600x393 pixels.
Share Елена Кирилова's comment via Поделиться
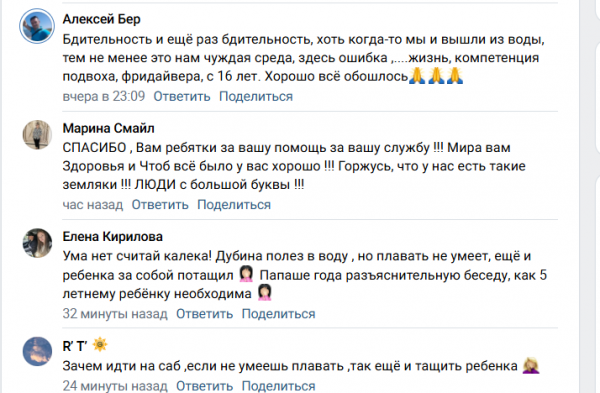click(278, 314)
